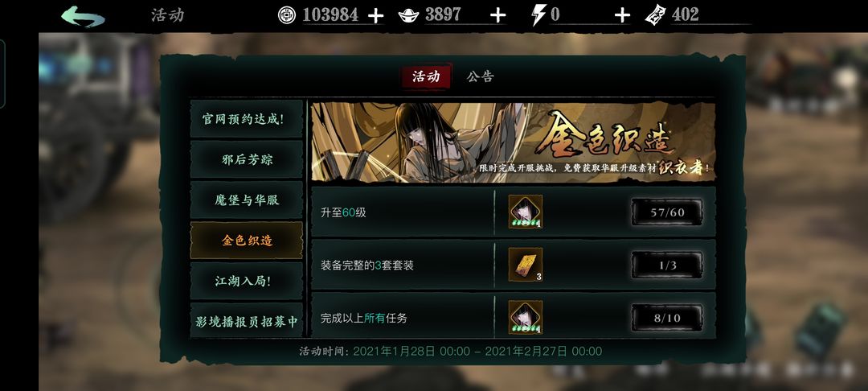Screen dimensions: 868x391
Task: Tap the silver ingot currency icon
Action: (x=408, y=15)
